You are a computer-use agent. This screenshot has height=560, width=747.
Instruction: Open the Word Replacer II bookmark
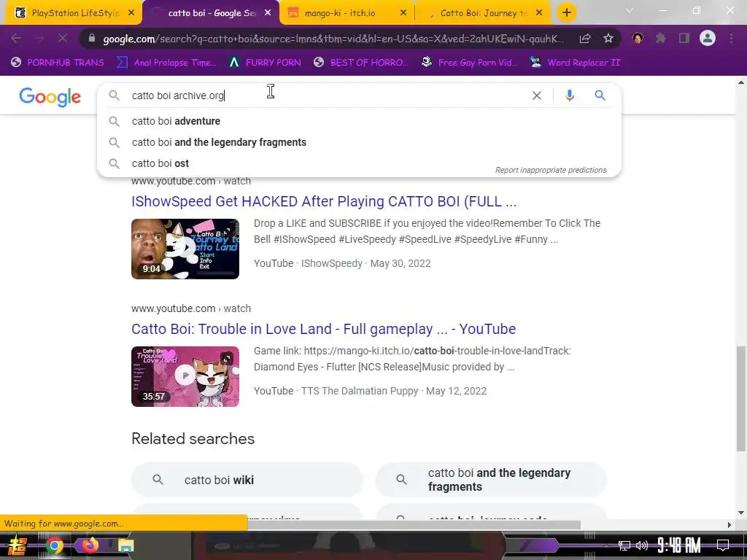click(575, 63)
